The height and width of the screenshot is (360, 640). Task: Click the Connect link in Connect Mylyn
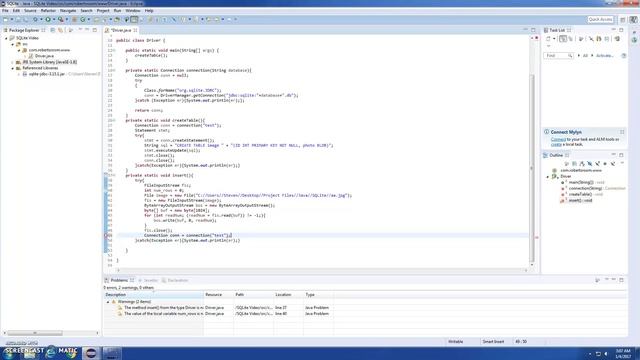[558, 140]
